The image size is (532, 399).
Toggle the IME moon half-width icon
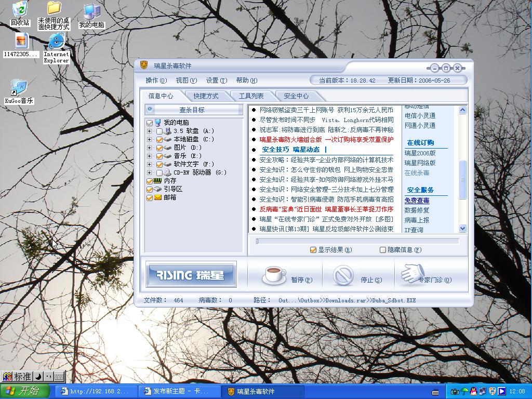[x=38, y=377]
